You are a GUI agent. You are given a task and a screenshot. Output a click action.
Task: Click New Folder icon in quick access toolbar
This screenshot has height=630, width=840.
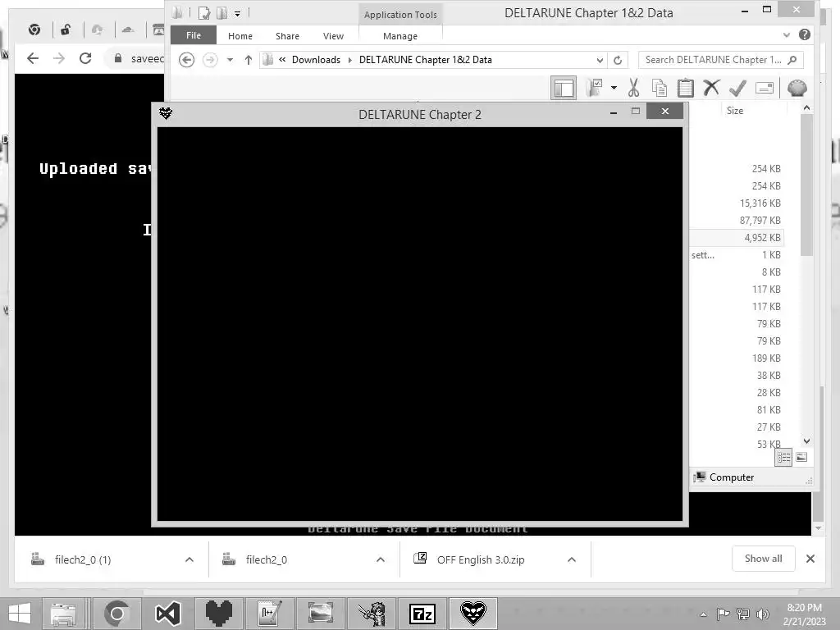(x=221, y=13)
